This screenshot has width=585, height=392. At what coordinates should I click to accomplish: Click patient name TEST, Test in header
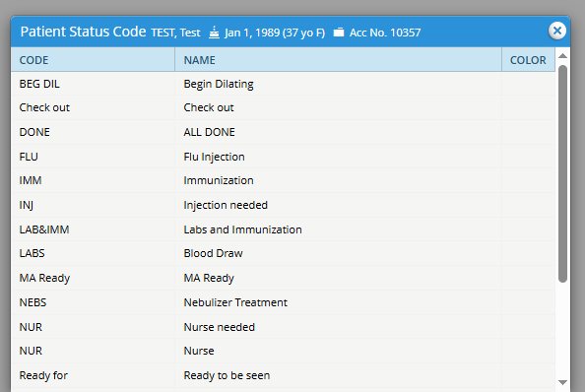(175, 33)
